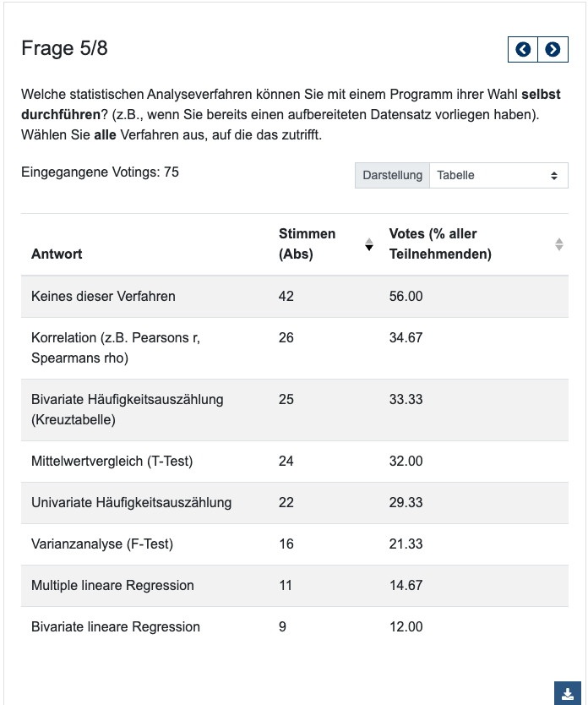
Task: Click the Stimmen (Abs) column header text
Action: pos(307,243)
